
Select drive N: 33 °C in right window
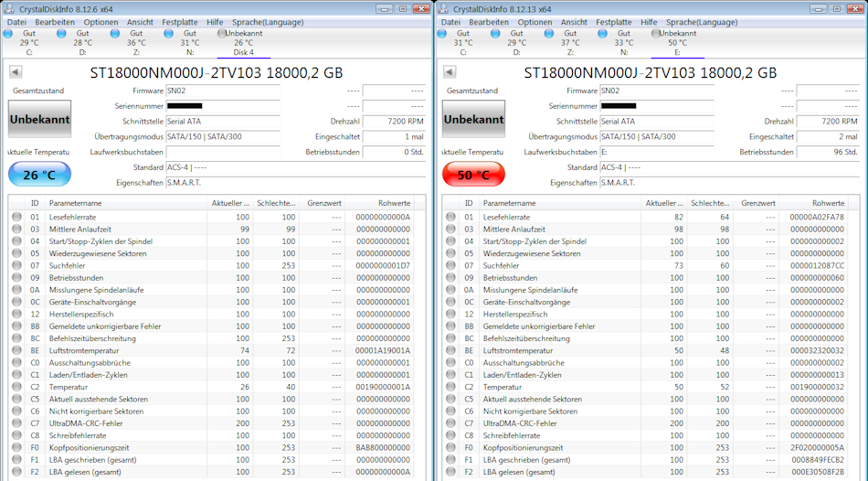[624, 43]
